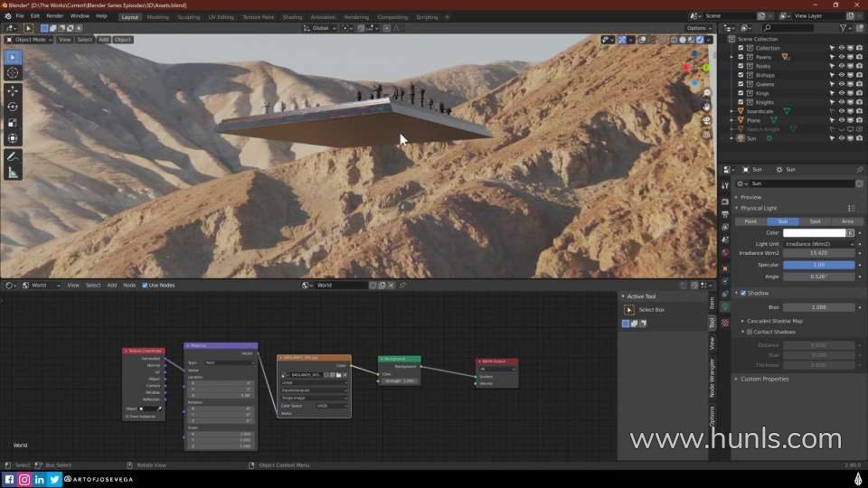
Task: Hide the Pawns collection via eye icon
Action: (x=841, y=57)
